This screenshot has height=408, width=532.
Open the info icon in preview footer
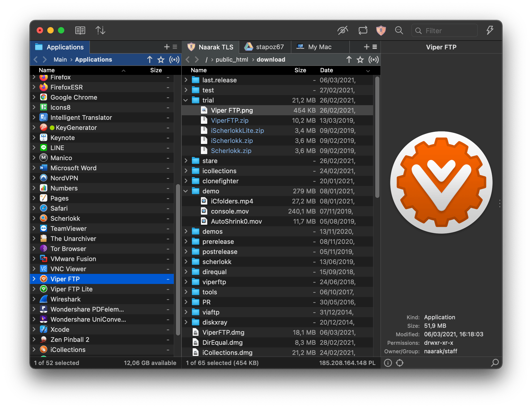point(388,363)
